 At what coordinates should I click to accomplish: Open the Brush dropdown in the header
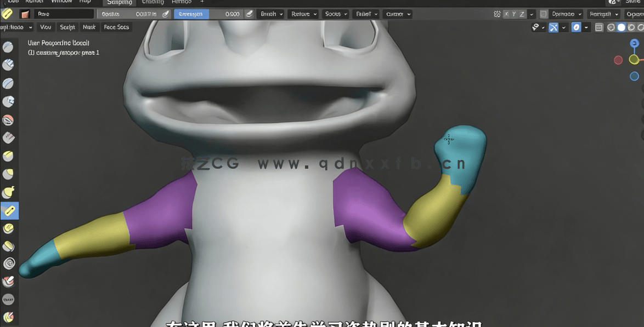pos(270,14)
